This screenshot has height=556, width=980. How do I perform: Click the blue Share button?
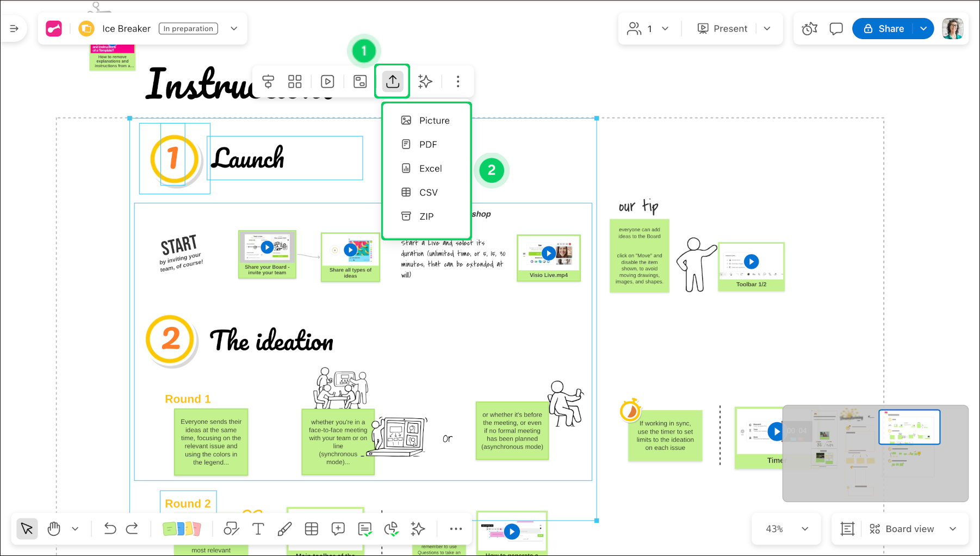click(884, 29)
